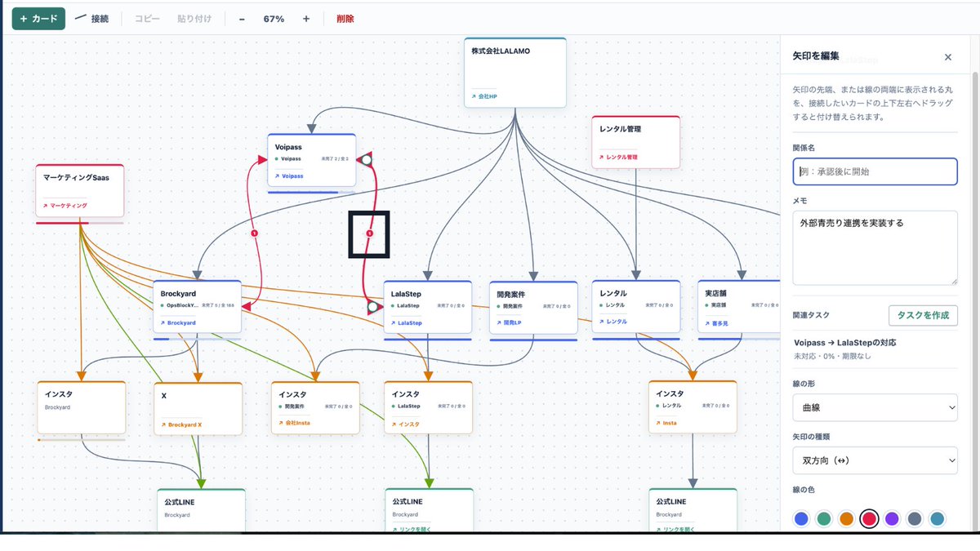Select the 実店舗 card title
Viewport: 980px width, 551px height.
click(x=716, y=292)
